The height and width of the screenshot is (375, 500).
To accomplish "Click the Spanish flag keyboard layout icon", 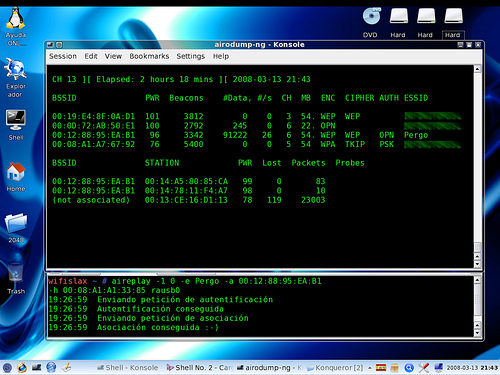I will tap(381, 368).
